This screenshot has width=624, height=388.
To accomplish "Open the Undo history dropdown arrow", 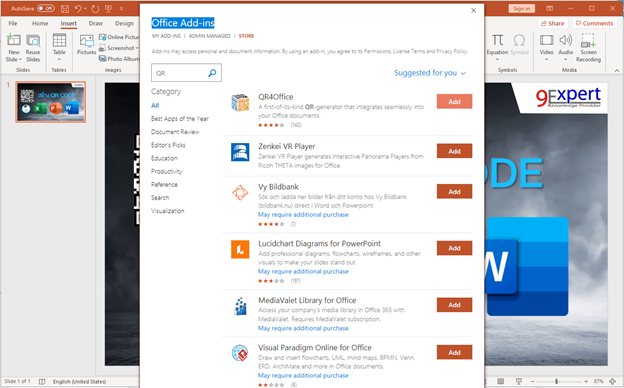I will 85,8.
